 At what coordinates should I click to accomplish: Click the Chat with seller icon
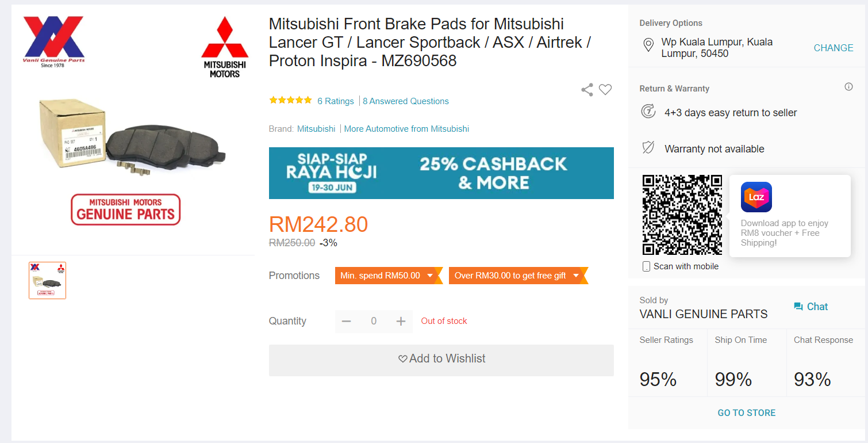coord(798,307)
